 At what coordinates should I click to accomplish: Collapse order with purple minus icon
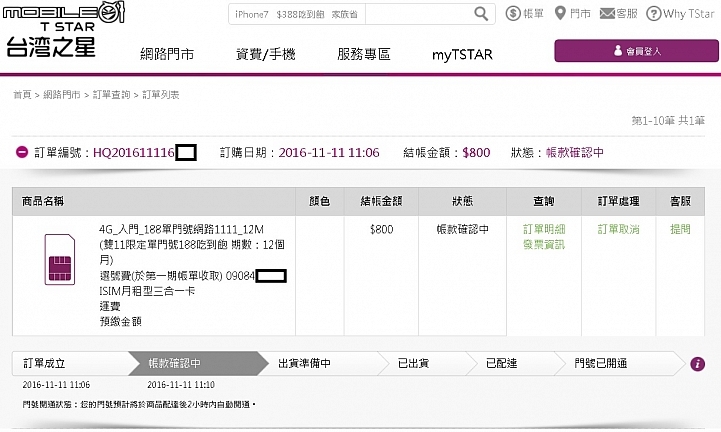pyautogui.click(x=21, y=152)
